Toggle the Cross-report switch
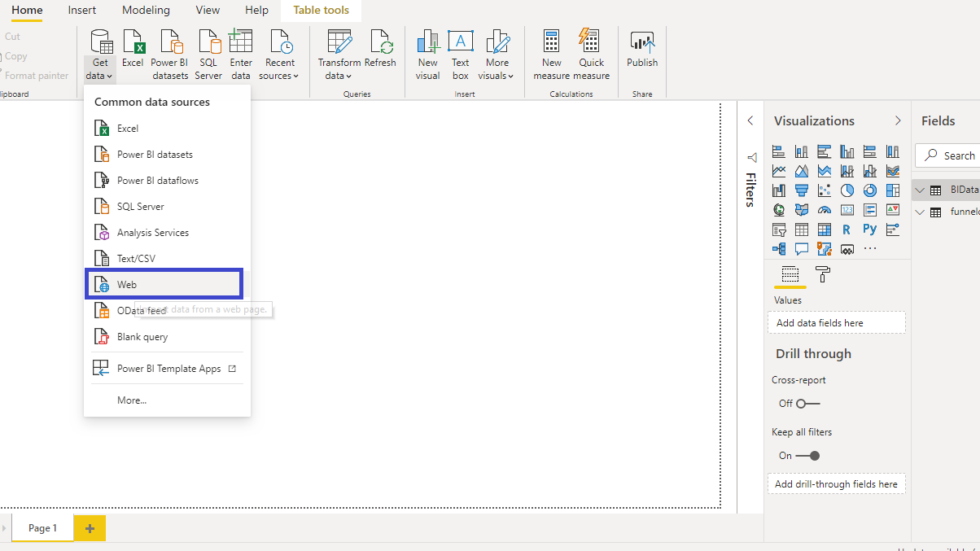Image resolution: width=980 pixels, height=551 pixels. click(x=807, y=404)
